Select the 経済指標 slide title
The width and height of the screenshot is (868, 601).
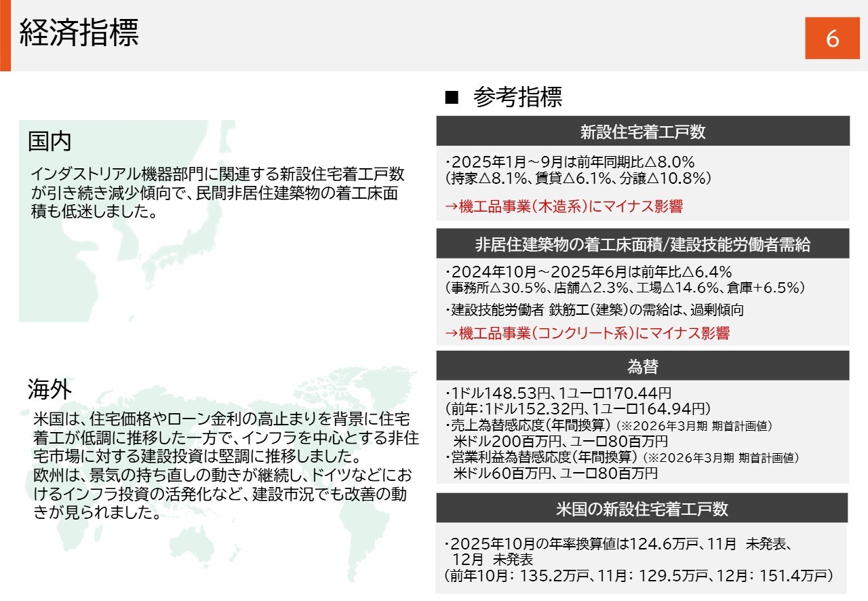click(x=79, y=34)
